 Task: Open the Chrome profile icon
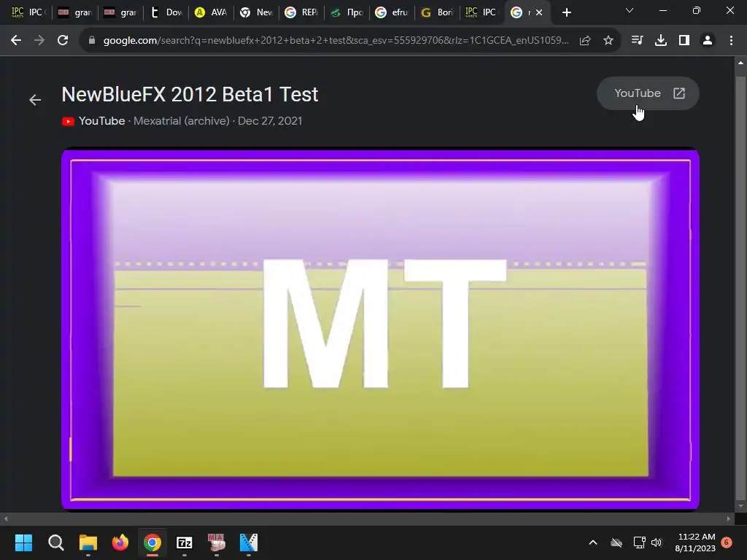(708, 41)
